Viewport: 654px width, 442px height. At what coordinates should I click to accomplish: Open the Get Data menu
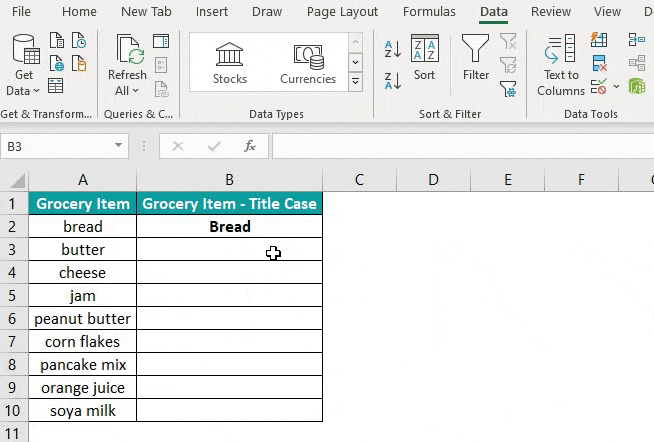[24, 65]
